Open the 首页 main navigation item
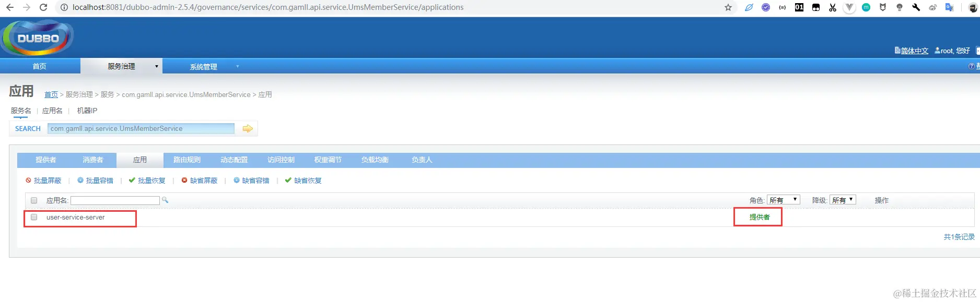Viewport: 980px width, 302px height. click(40, 66)
